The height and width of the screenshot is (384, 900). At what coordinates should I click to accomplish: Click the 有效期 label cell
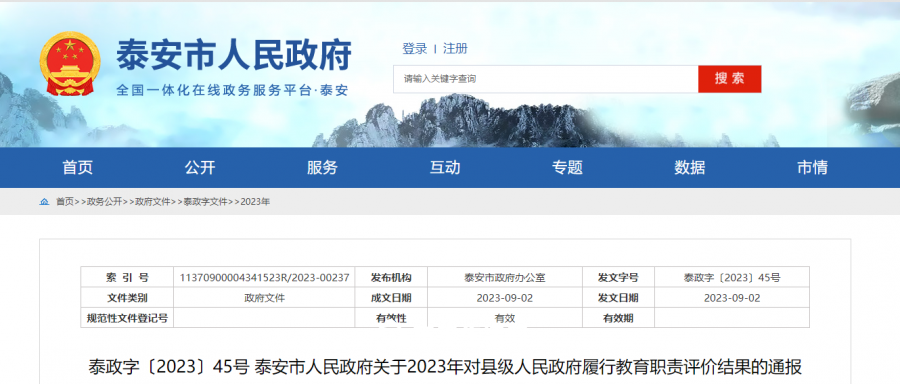click(618, 318)
